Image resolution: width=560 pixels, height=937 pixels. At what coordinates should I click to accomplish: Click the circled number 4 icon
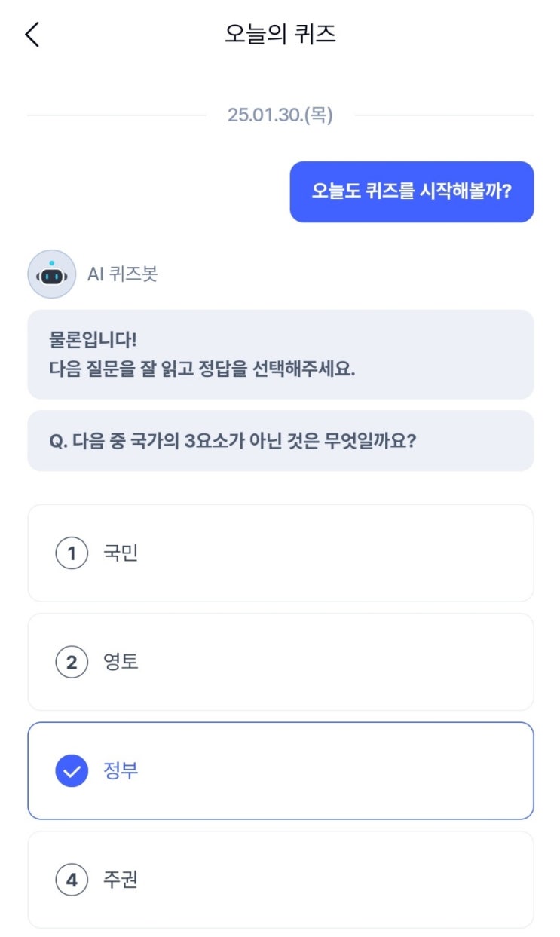click(72, 880)
